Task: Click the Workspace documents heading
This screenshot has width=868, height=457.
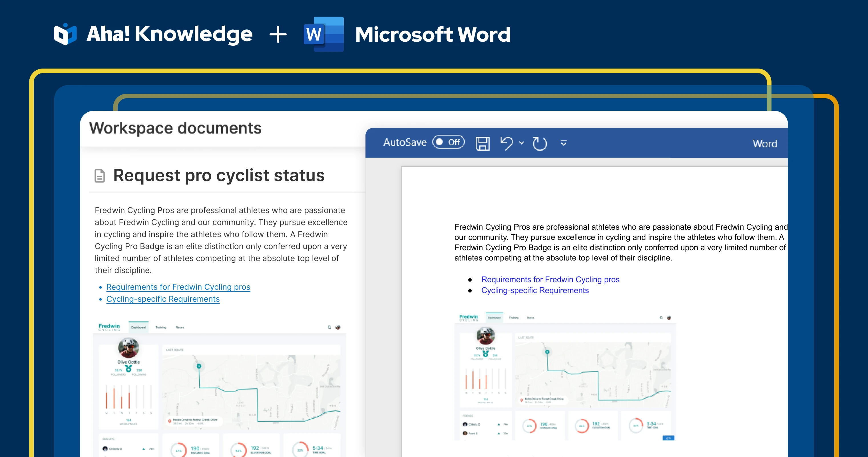Action: (x=175, y=128)
